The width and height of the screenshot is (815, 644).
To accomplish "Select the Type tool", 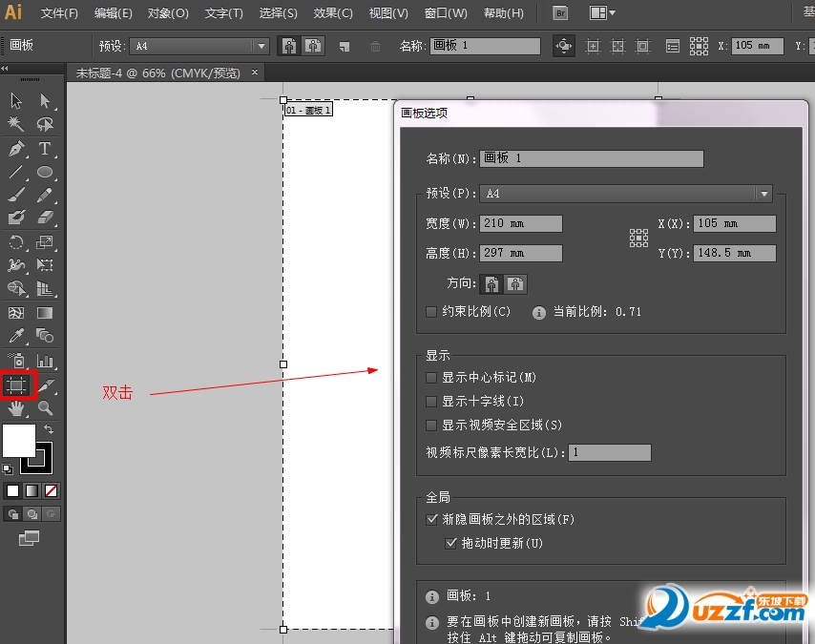I will click(x=45, y=149).
